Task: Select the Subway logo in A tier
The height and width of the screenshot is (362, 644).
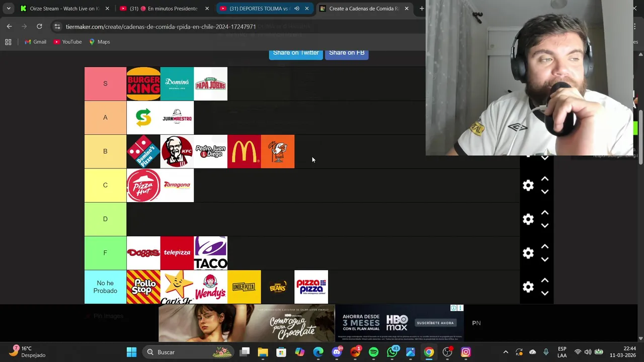Action: tap(143, 118)
